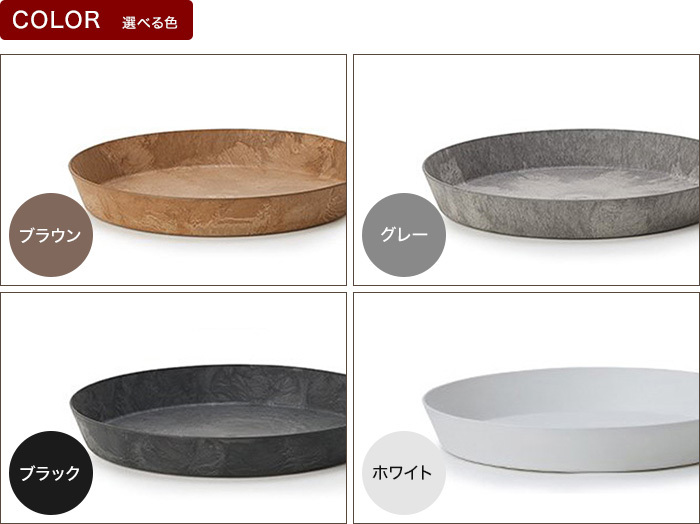The image size is (700, 524).
Task: Choose the white ホワイト color circle
Action: (x=404, y=473)
